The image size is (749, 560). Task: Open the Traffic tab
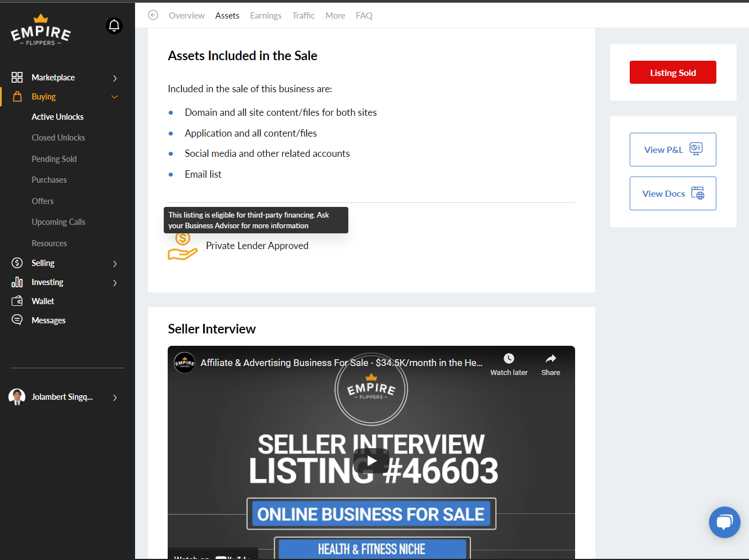(x=303, y=16)
